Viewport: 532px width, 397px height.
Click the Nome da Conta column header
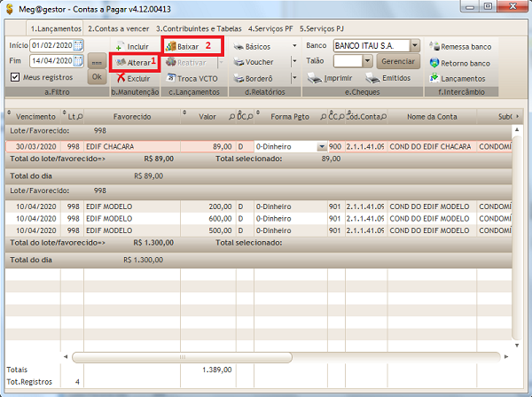[x=432, y=117]
